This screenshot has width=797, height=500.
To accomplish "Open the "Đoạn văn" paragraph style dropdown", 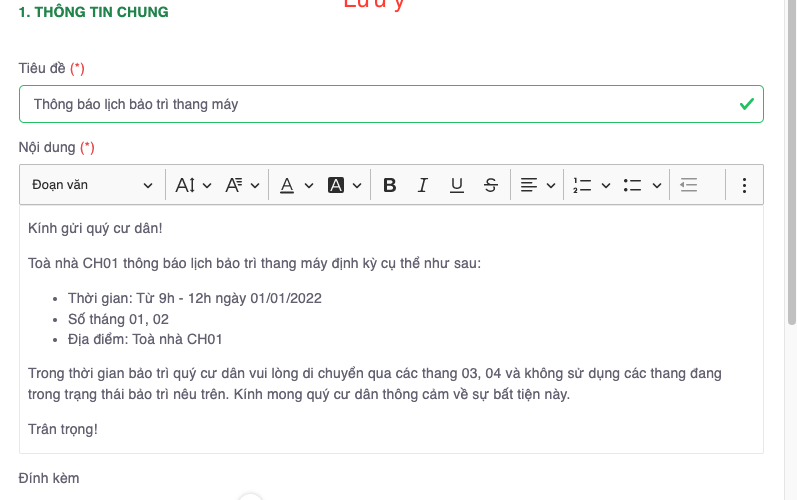I will pyautogui.click(x=91, y=185).
